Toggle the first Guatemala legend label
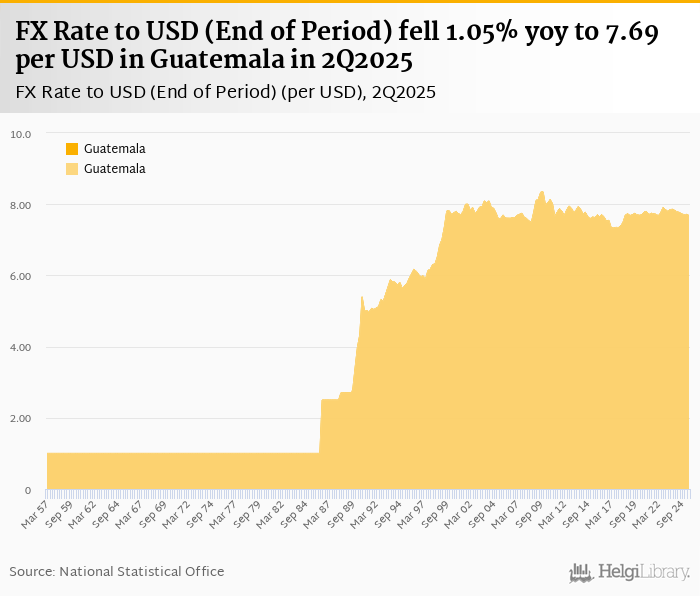 click(x=114, y=149)
